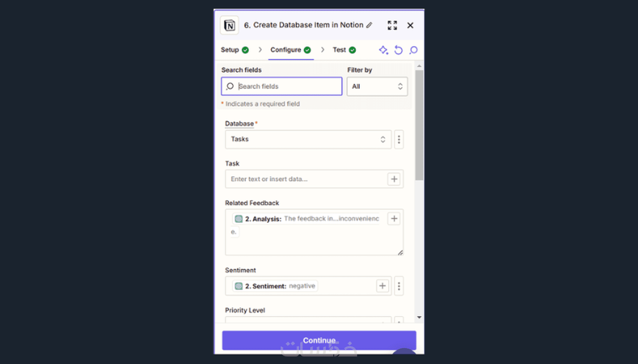Open the Database Tasks dropdown
The height and width of the screenshot is (364, 638).
click(x=308, y=139)
